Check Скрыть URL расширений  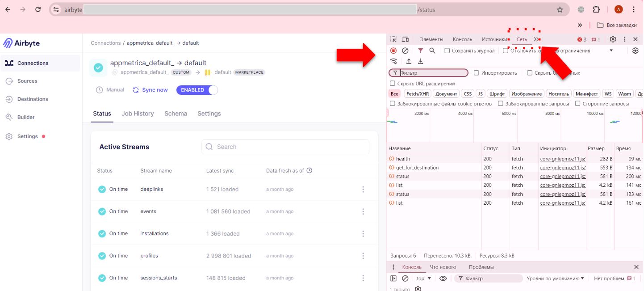(393, 84)
